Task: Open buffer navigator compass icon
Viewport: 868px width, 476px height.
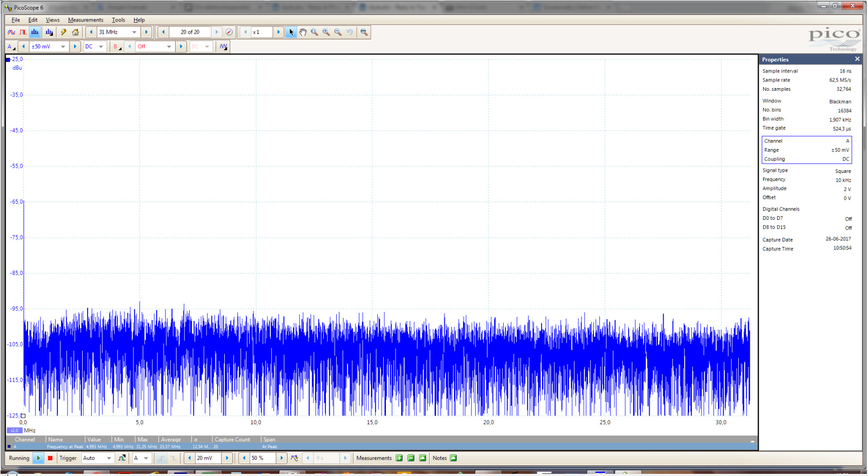Action: coord(229,32)
